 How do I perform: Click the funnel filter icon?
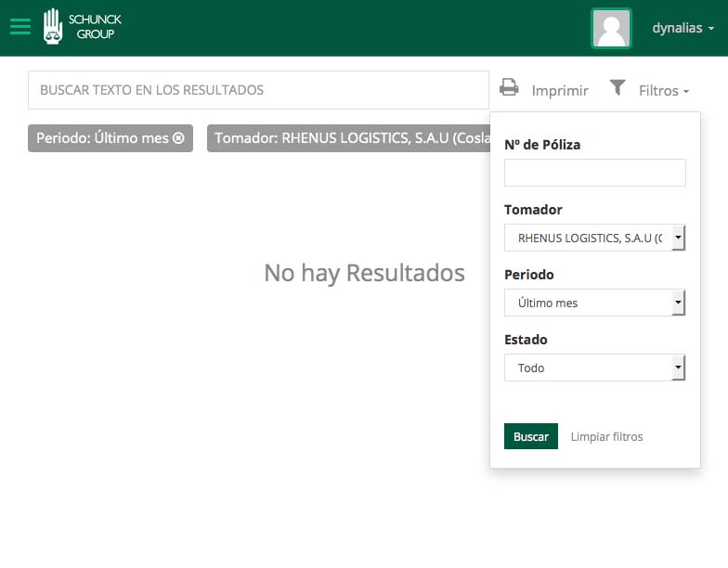tap(617, 87)
